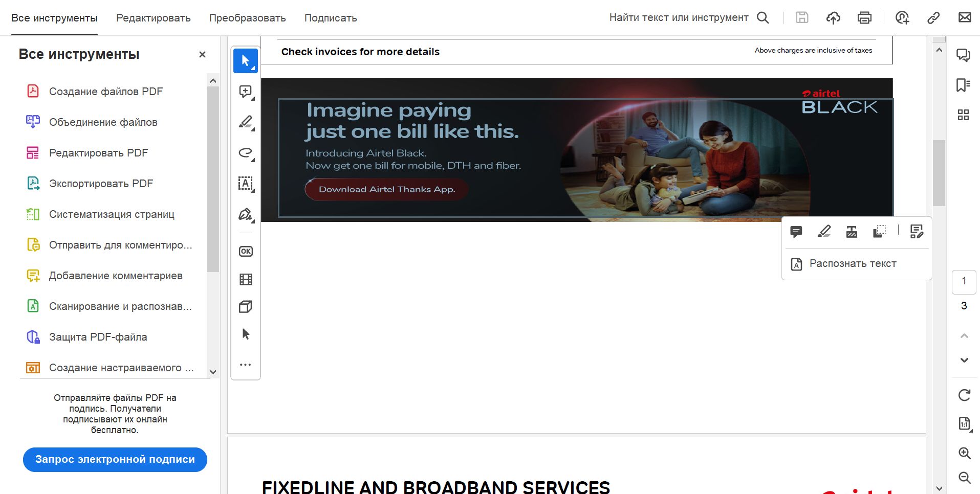This screenshot has width=980, height=494.
Task: Zoom in with the magnifier plus icon
Action: coord(964,453)
